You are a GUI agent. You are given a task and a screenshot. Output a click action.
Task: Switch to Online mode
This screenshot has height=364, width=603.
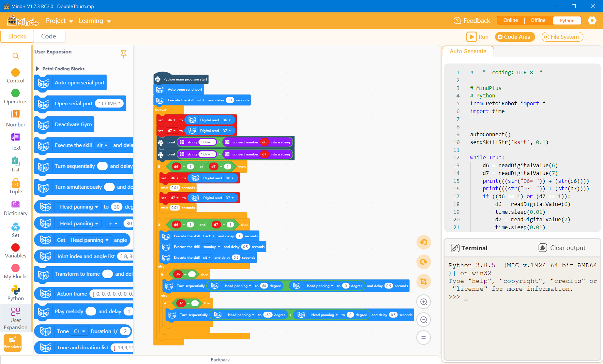pos(510,20)
